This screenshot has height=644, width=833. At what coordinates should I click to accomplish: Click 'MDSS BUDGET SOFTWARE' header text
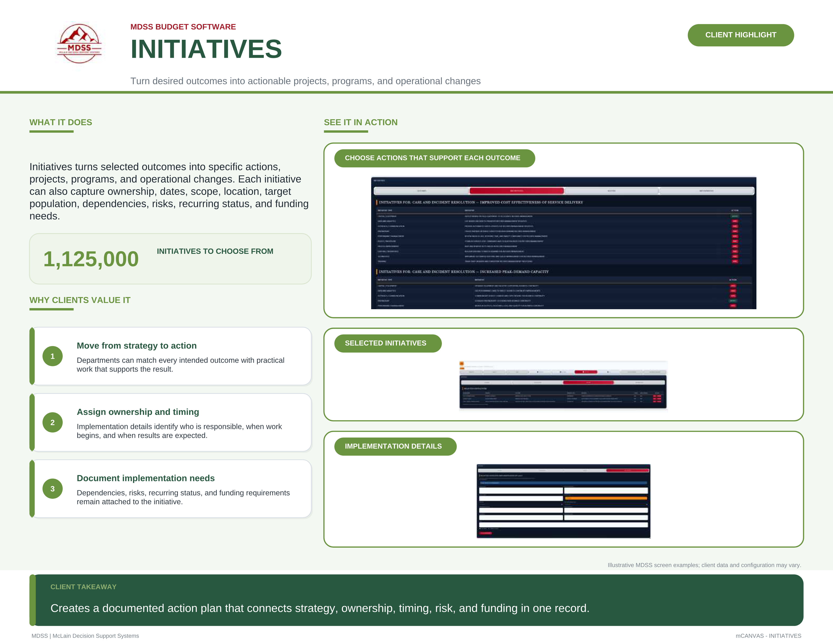point(183,27)
